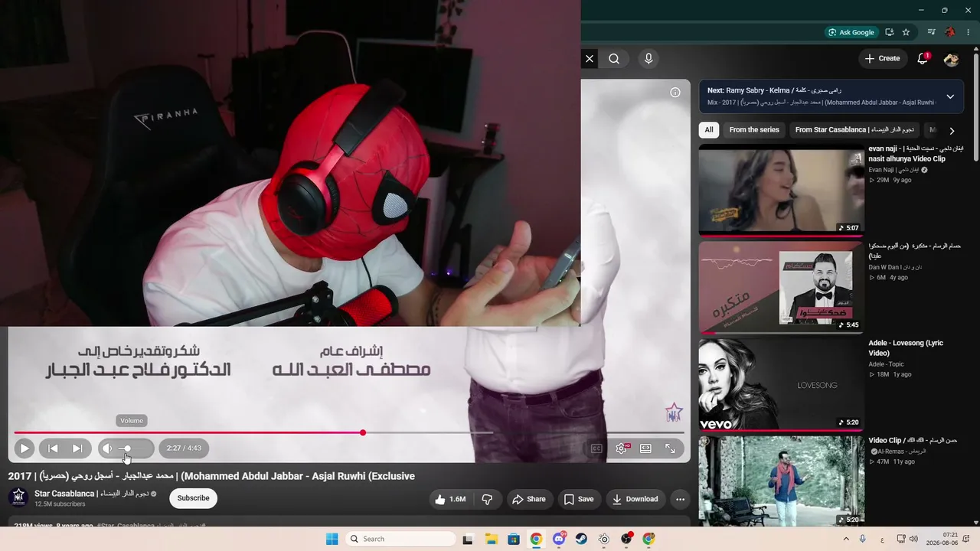Open the YouTube account avatar menu
This screenshot has width=980, height=551.
click(x=952, y=59)
